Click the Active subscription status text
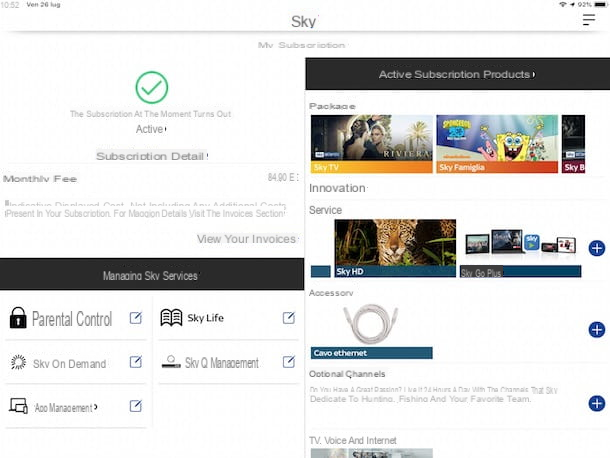 pos(151,129)
